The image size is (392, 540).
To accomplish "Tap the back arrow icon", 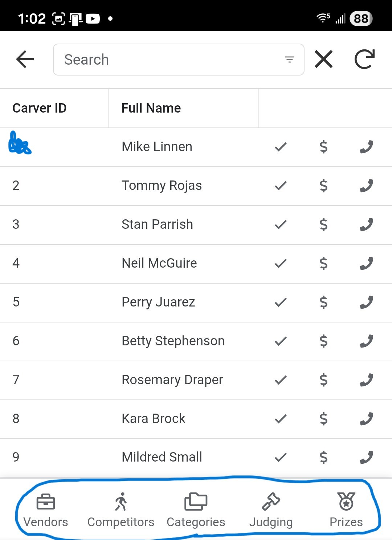I will click(x=25, y=59).
